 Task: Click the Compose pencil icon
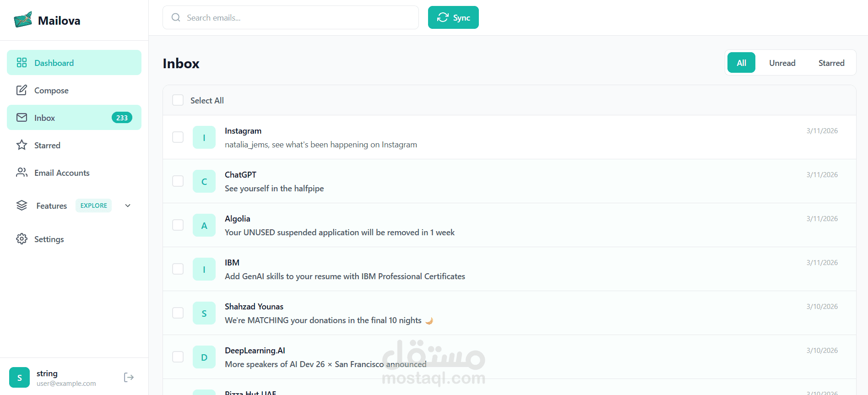[22, 90]
